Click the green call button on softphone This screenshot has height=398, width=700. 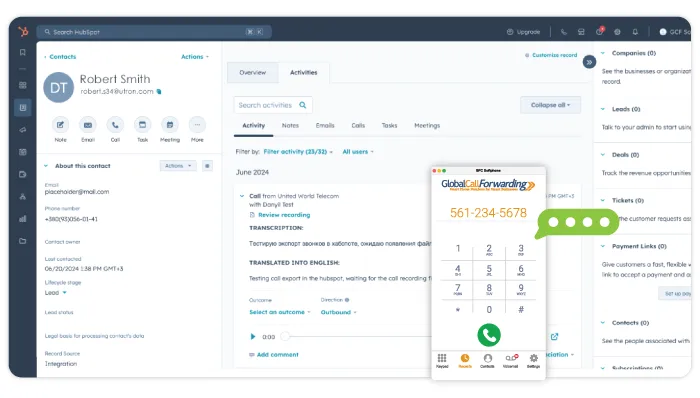click(x=489, y=335)
